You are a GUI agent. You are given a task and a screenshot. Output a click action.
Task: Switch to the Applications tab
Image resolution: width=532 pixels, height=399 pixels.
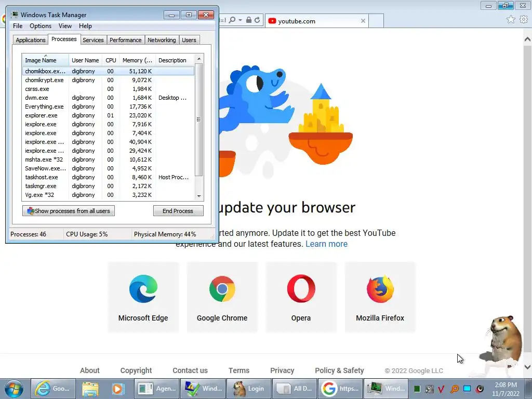tap(31, 40)
